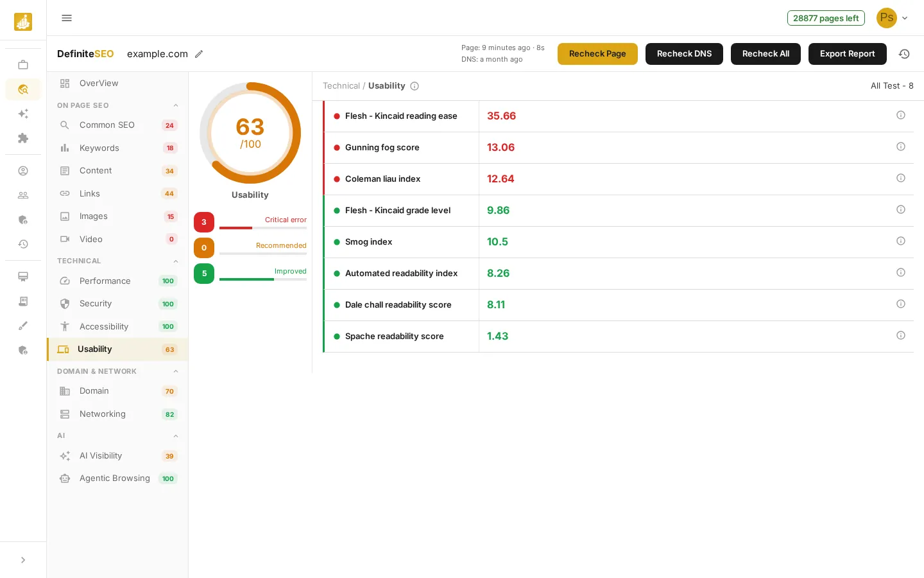Collapse the ON PAGE SEO section
Viewport: 924px width, 578px height.
click(x=176, y=105)
